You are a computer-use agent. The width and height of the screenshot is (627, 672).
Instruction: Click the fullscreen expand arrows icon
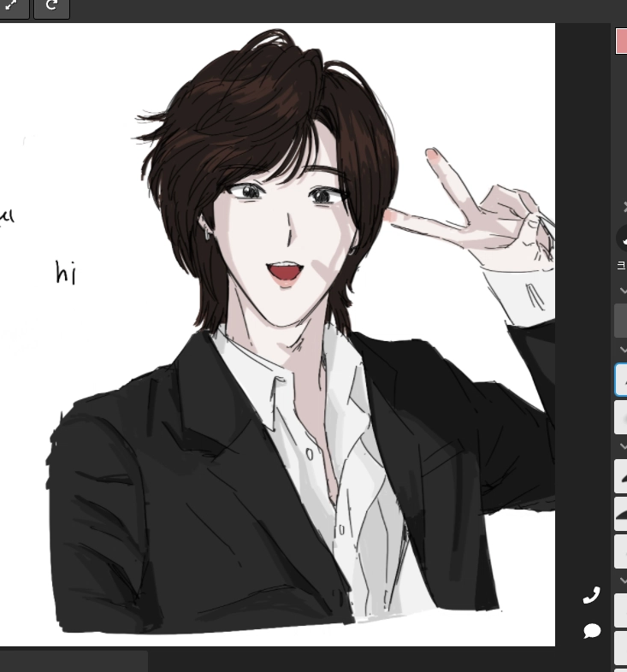[12, 5]
